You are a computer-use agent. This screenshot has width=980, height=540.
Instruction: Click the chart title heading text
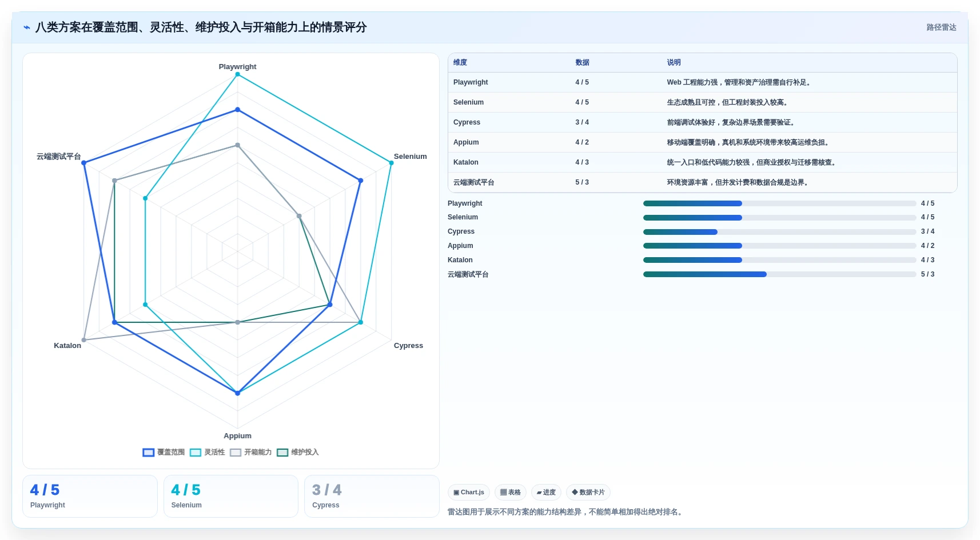201,27
